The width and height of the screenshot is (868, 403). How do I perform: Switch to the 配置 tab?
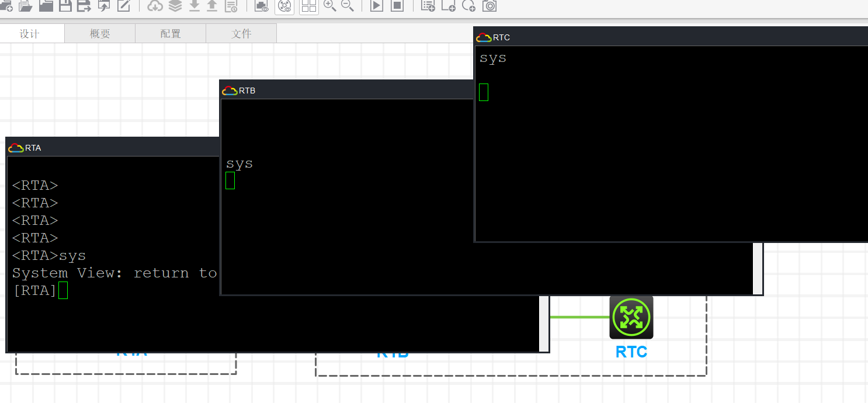pyautogui.click(x=171, y=33)
